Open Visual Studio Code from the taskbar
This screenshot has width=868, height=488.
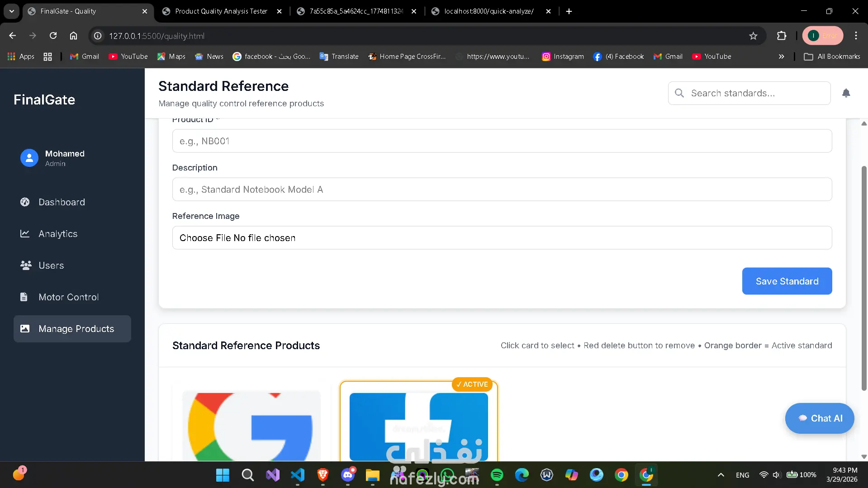298,475
